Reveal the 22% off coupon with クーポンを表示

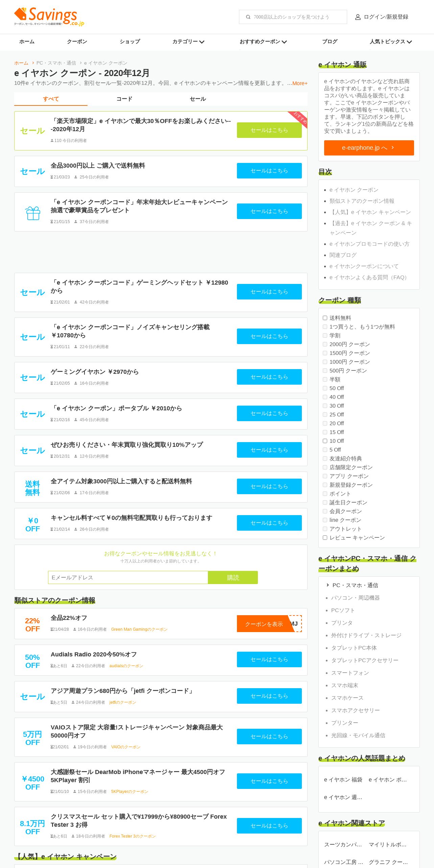click(x=269, y=624)
